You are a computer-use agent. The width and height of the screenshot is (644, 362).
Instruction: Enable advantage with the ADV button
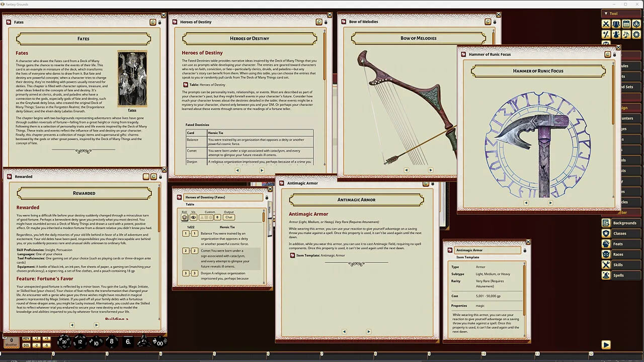coord(25,339)
